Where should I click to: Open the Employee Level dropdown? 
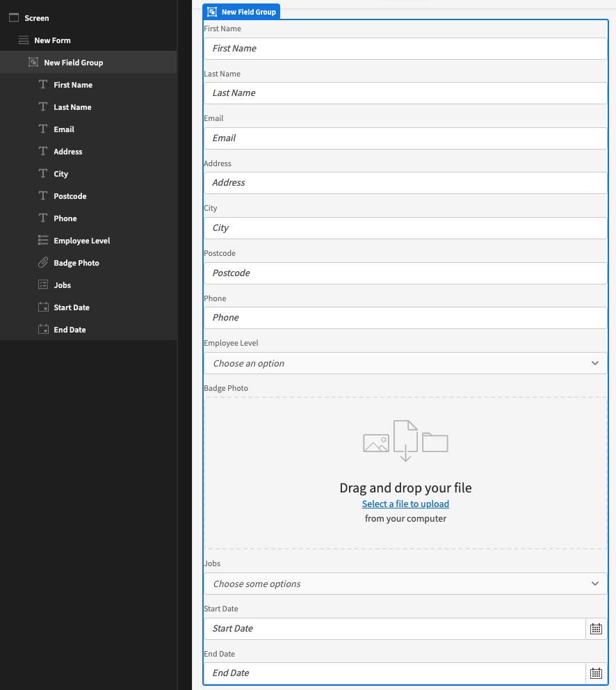pos(405,364)
